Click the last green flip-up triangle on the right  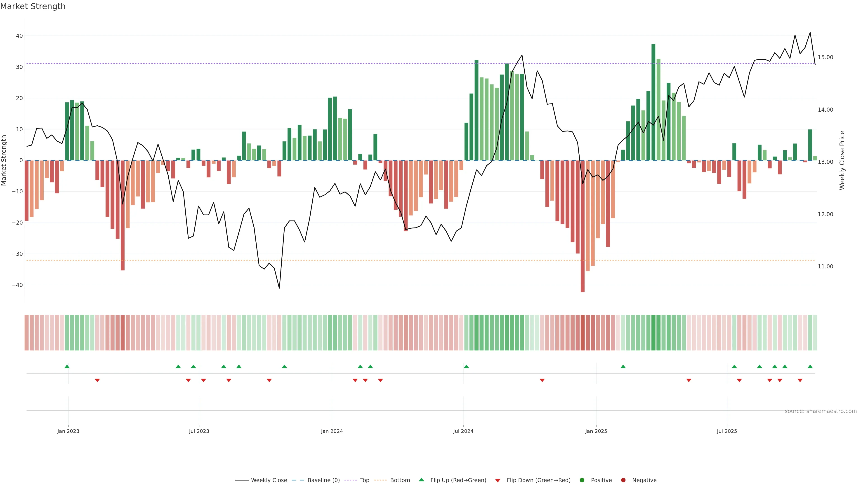point(810,366)
